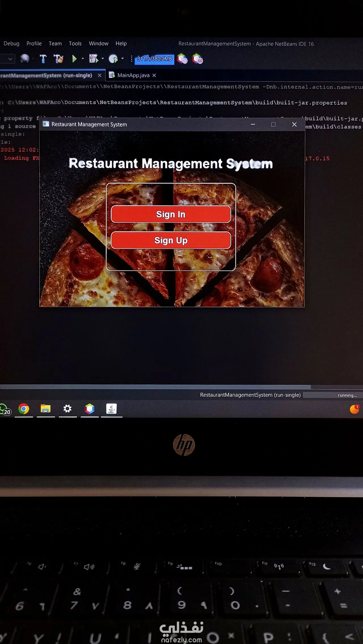The height and width of the screenshot is (644, 363).
Task: Close the MainApp.java tab
Action: click(x=154, y=75)
